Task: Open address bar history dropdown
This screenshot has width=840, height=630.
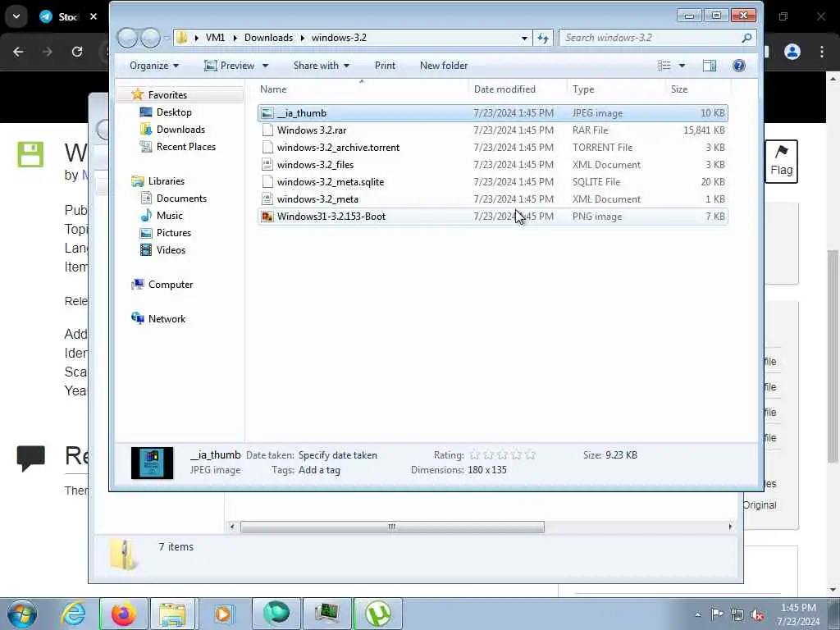Action: click(524, 38)
